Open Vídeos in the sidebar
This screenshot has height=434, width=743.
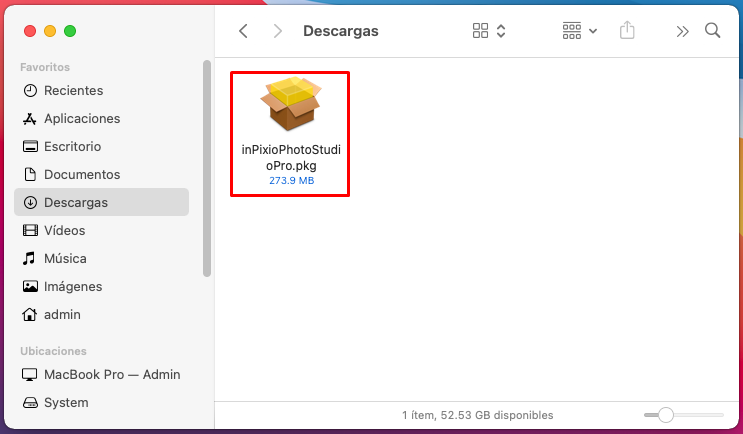[101, 230]
